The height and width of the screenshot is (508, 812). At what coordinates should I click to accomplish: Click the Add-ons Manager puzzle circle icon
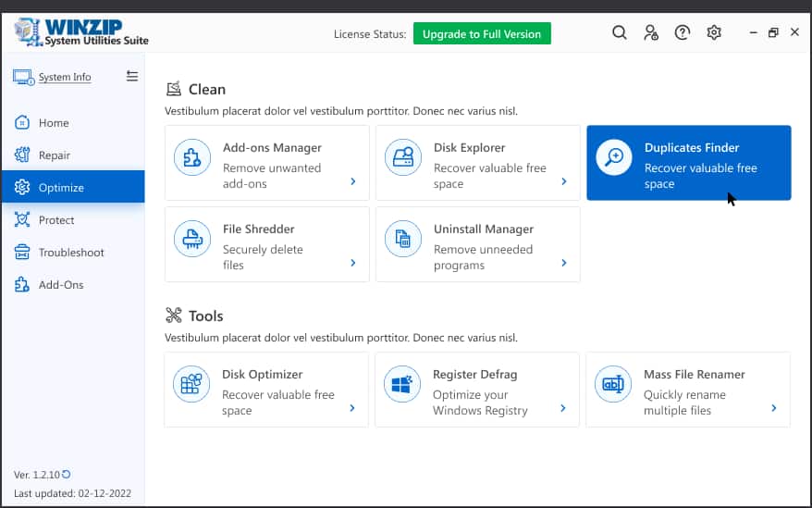click(x=192, y=157)
